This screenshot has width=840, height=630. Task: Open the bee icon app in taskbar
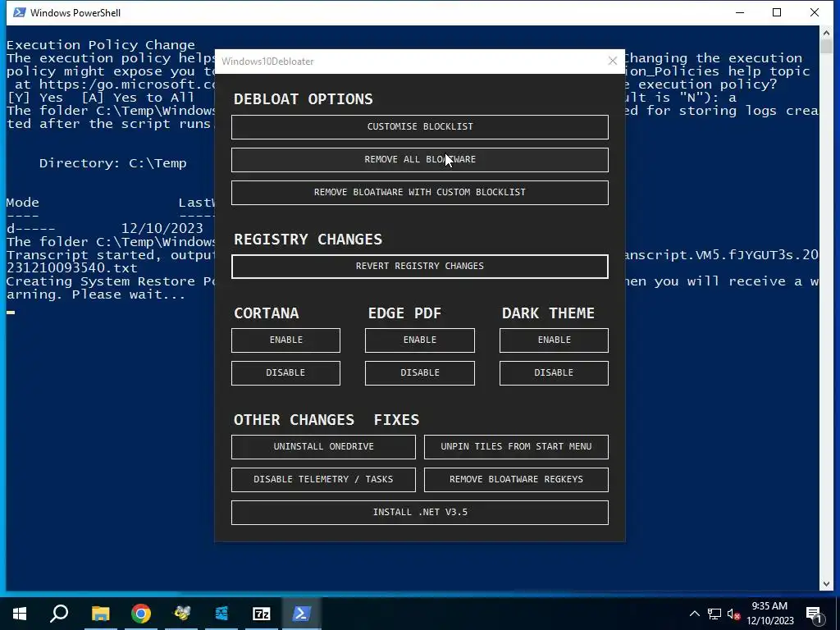coord(181,614)
